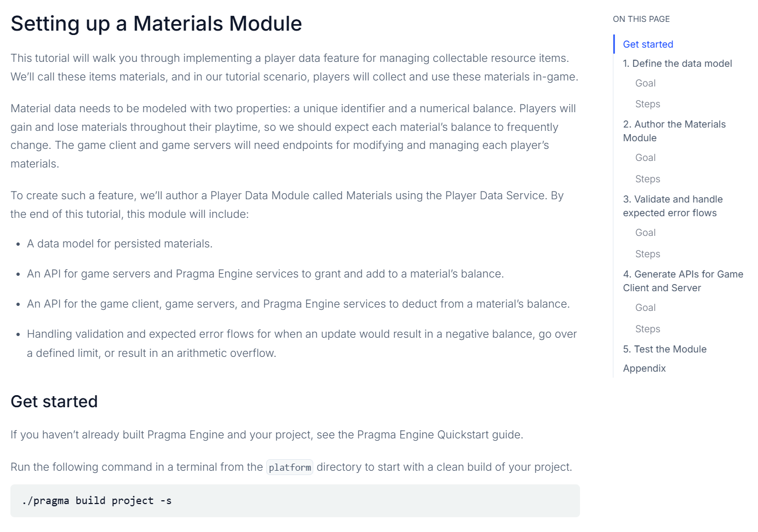Select Goal under Define the data model
Image resolution: width=758 pixels, height=532 pixels.
pos(645,83)
